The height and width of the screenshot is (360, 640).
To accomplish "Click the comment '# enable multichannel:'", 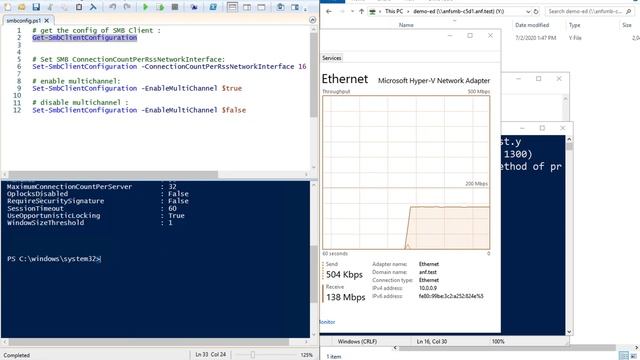I will pos(76,81).
